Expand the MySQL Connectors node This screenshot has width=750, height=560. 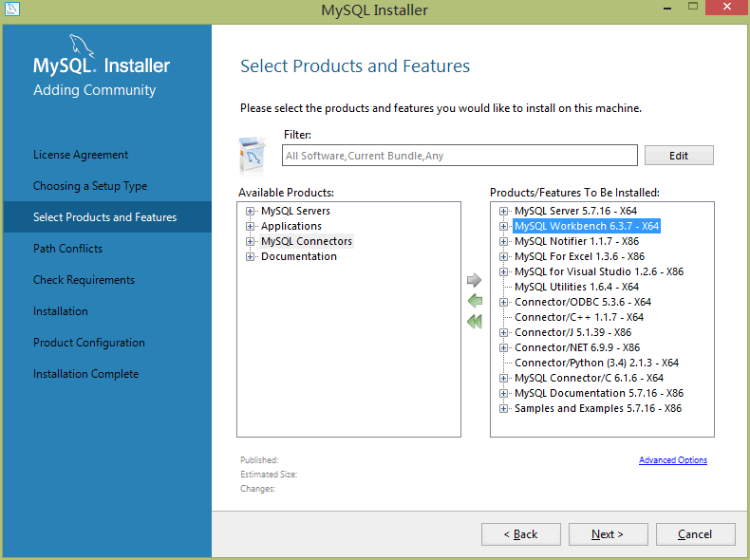pyautogui.click(x=251, y=241)
